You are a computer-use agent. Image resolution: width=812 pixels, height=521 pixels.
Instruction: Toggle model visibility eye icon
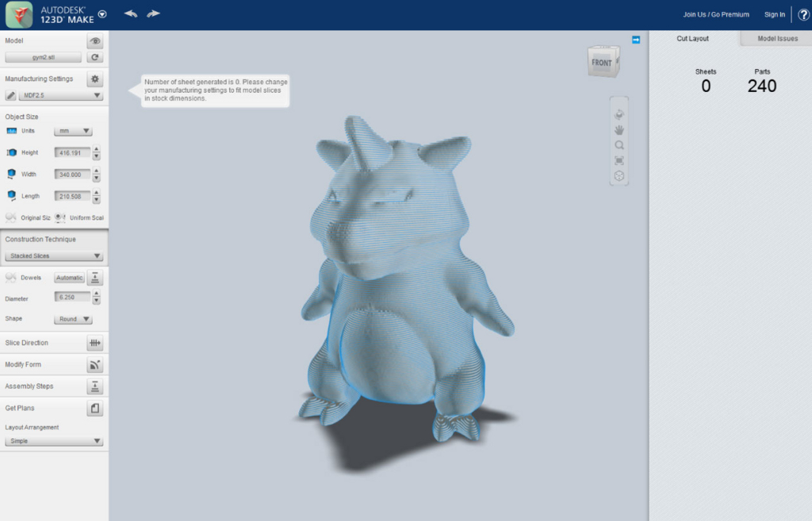pyautogui.click(x=95, y=41)
